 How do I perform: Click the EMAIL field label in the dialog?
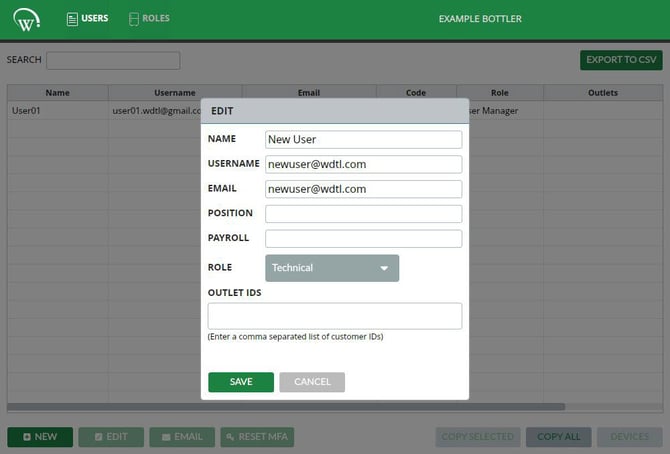(222, 189)
